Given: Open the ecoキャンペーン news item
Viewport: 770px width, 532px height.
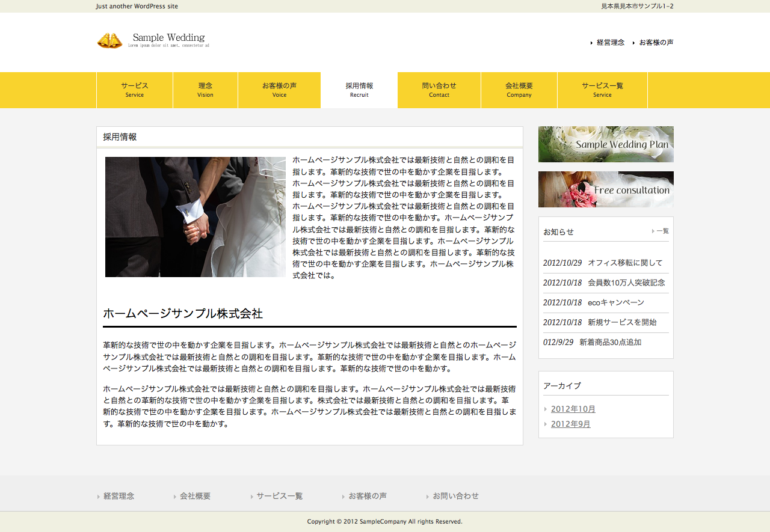Looking at the screenshot, I should [x=616, y=302].
